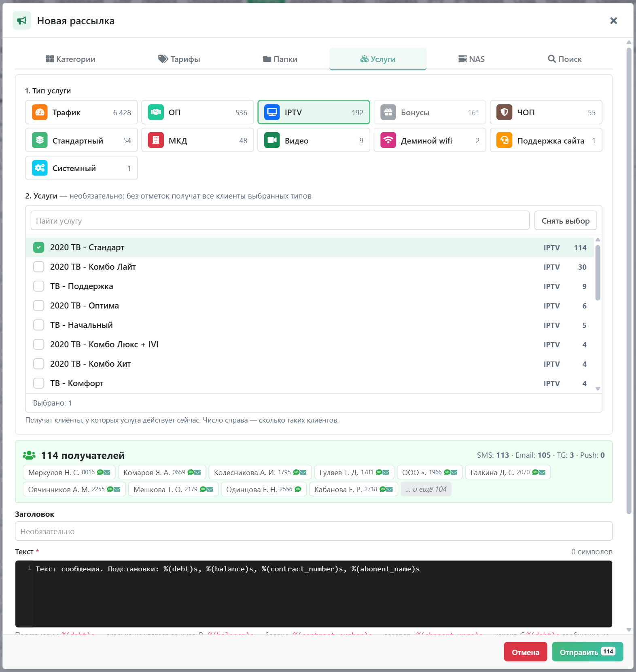This screenshot has width=636, height=672.
Task: Click the Снять выбор button
Action: coord(566,221)
